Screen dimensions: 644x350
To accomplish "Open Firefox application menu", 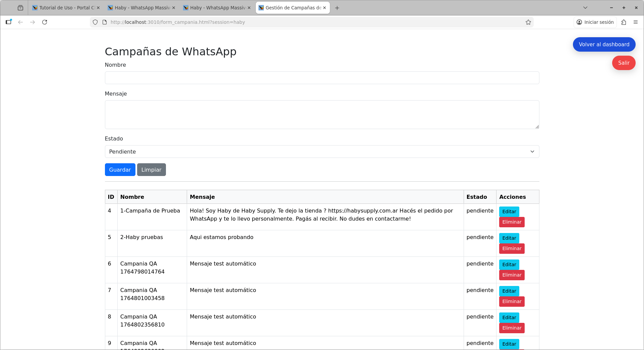I will [x=635, y=22].
